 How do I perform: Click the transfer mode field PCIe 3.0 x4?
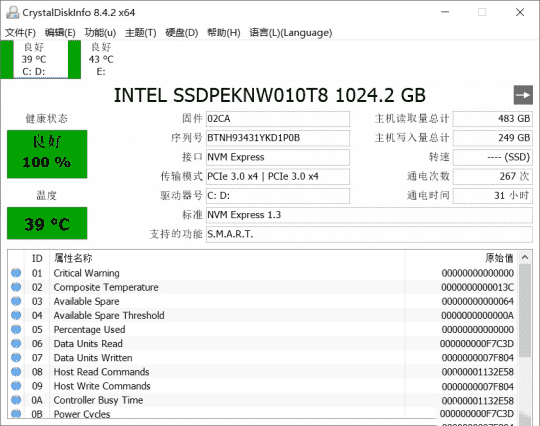(278, 177)
